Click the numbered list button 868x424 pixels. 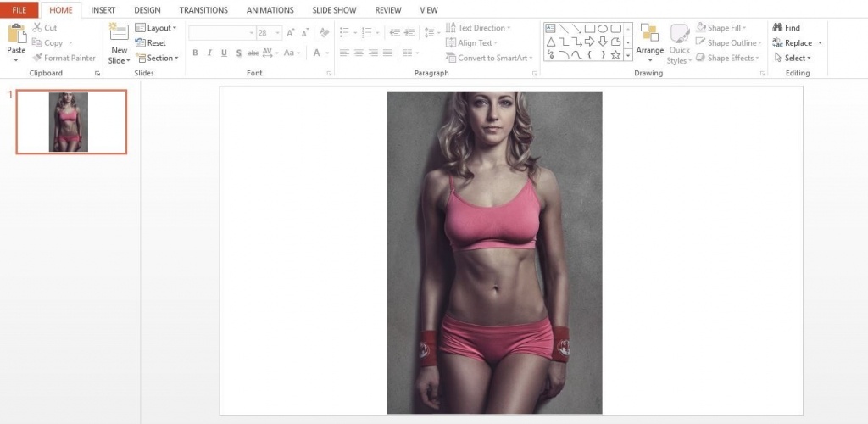(x=366, y=33)
